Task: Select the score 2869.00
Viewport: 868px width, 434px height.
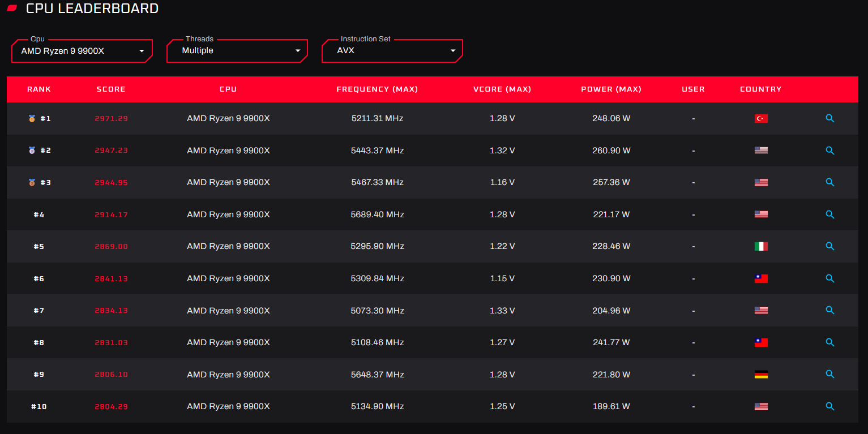Action: (112, 247)
